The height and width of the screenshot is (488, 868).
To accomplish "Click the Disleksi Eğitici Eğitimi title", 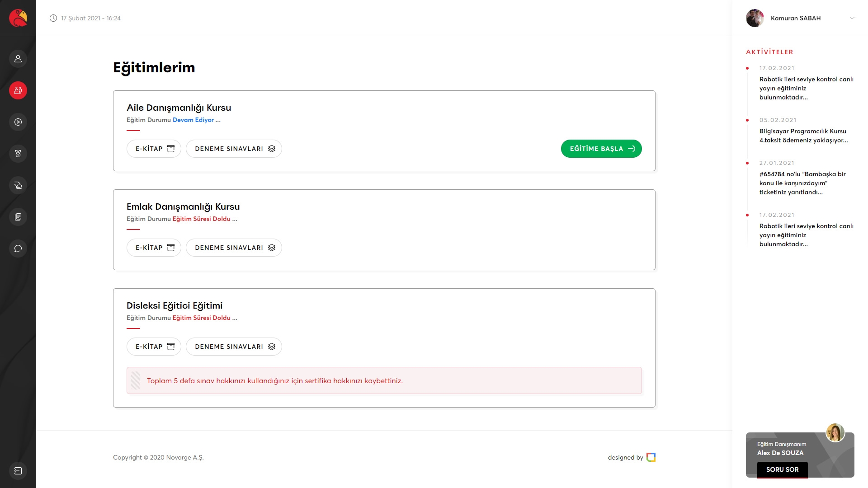I will 175,306.
